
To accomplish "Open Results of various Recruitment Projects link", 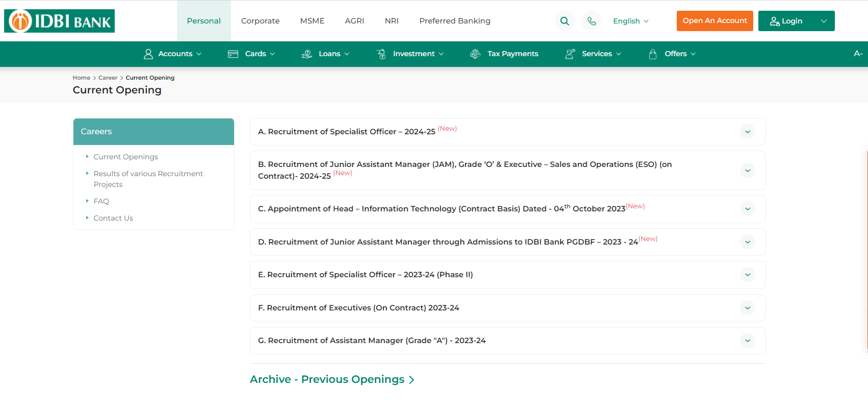I will pos(148,179).
